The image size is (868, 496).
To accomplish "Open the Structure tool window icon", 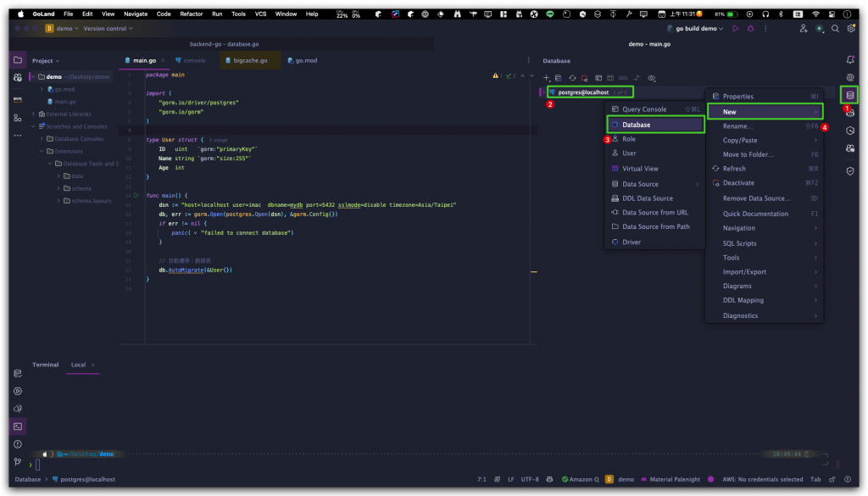I will [18, 118].
